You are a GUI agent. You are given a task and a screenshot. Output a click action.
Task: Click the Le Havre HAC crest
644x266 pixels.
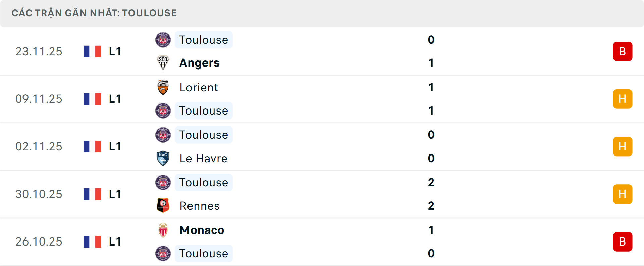(163, 158)
